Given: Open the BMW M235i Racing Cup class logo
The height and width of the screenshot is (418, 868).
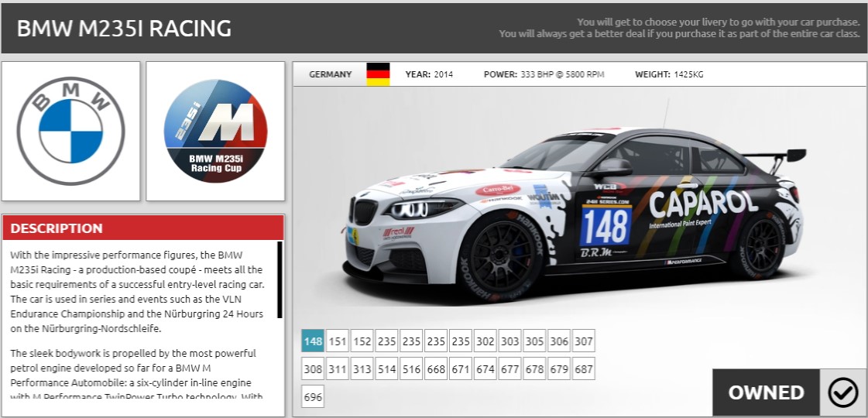Looking at the screenshot, I should click(x=215, y=132).
